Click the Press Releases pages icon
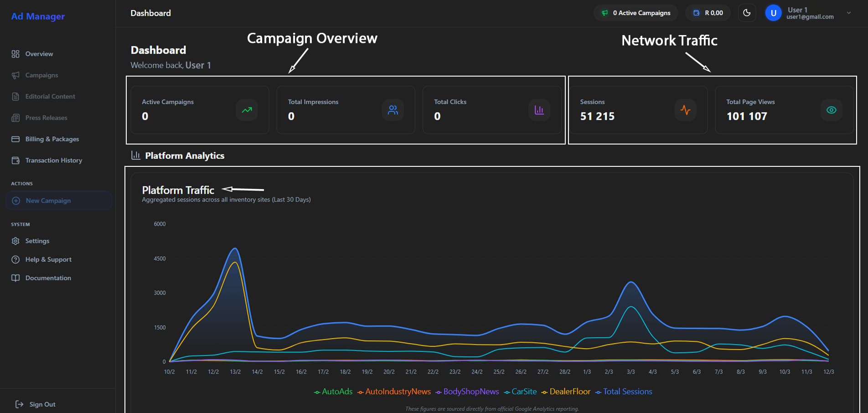The width and height of the screenshot is (868, 413). pyautogui.click(x=15, y=118)
